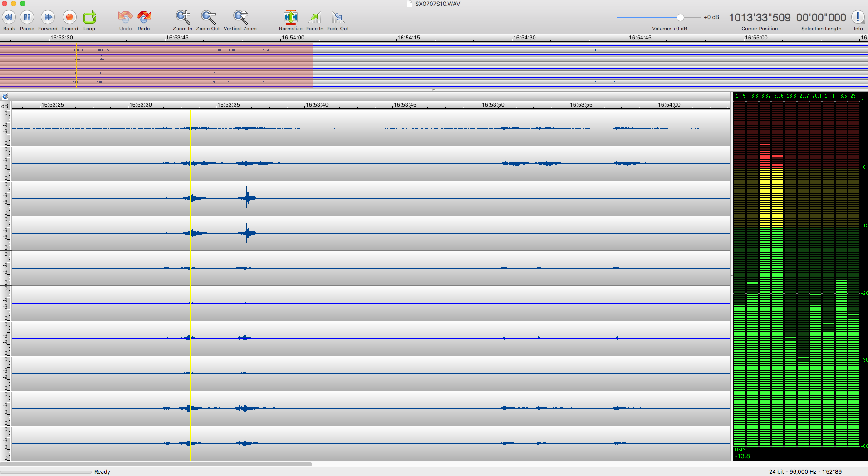The width and height of the screenshot is (868, 476).
Task: Skip ahead with the Forward button
Action: click(x=48, y=18)
